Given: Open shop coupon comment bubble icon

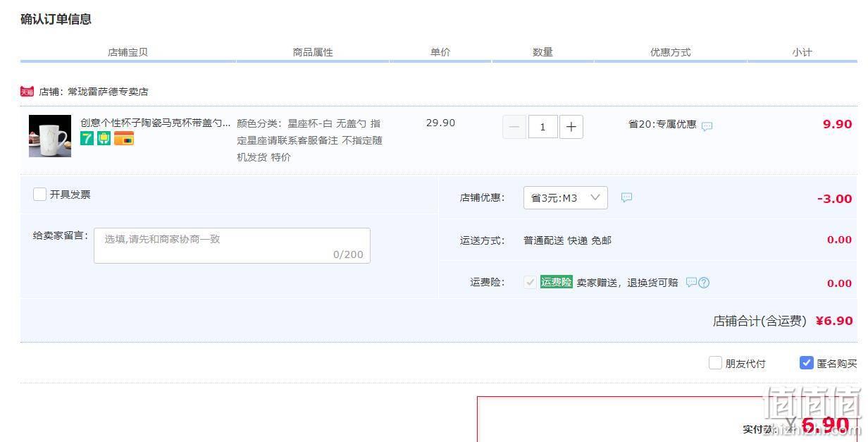Looking at the screenshot, I should point(626,197).
